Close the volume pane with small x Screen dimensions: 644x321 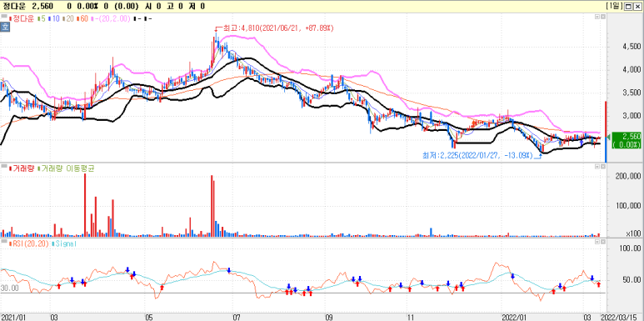[602, 167]
